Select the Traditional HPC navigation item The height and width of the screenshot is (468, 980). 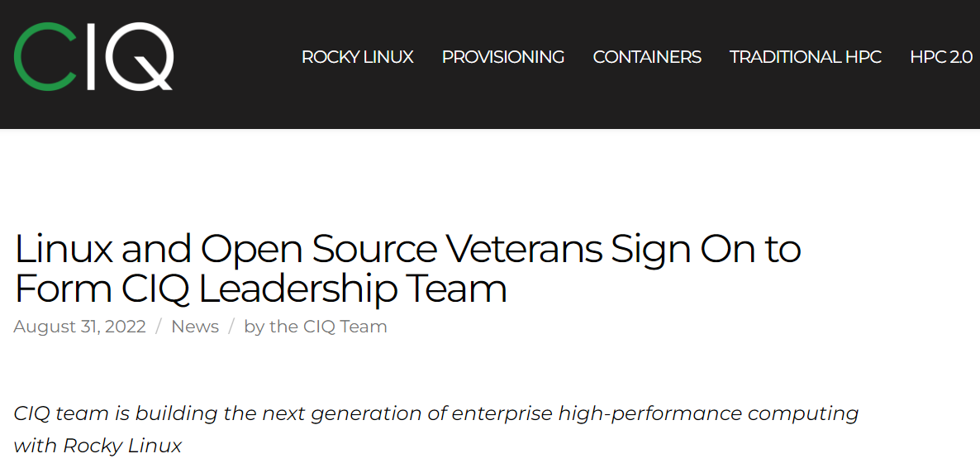click(x=806, y=57)
